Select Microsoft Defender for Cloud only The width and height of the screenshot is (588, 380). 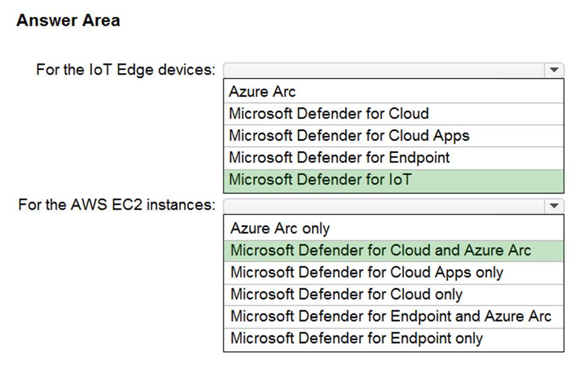(x=346, y=294)
